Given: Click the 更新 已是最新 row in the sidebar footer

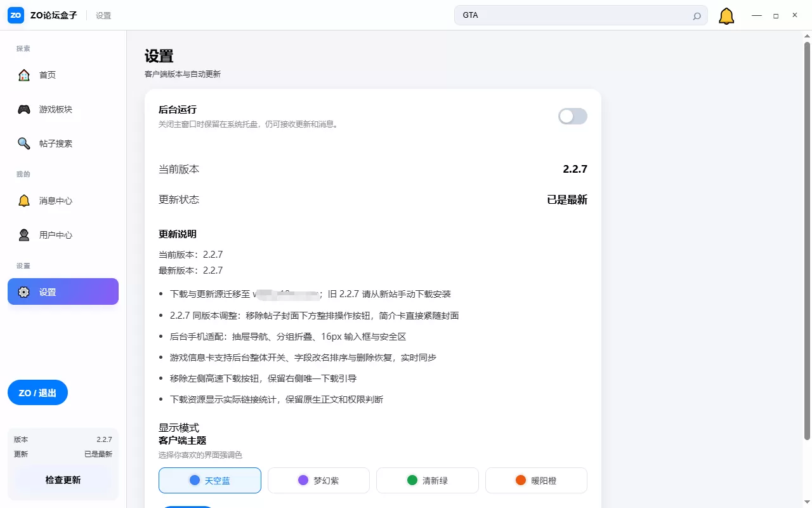Looking at the screenshot, I should pos(63,454).
